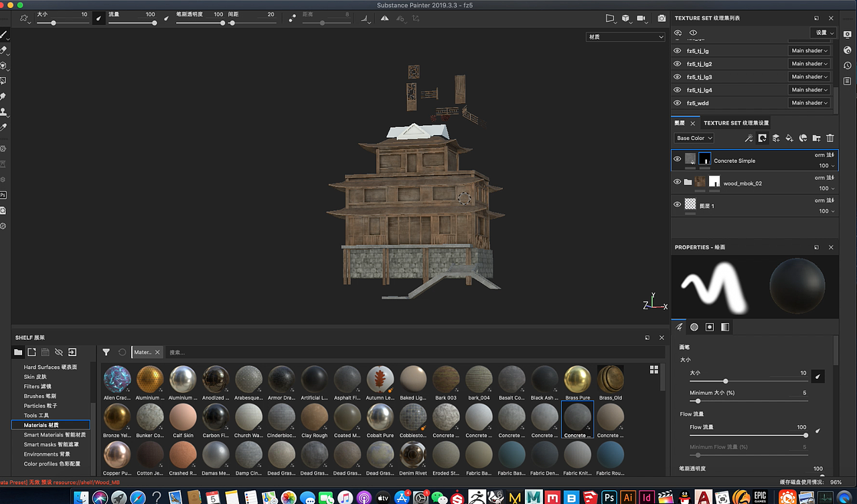Hide the Concrete Simple layer
The height and width of the screenshot is (504, 857).
(678, 159)
